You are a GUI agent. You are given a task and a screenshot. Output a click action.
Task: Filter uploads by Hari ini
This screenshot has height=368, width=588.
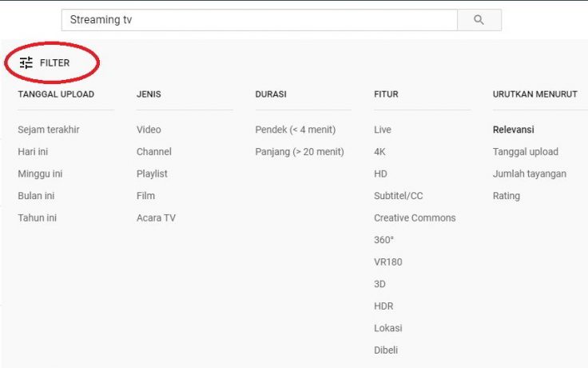pos(34,152)
